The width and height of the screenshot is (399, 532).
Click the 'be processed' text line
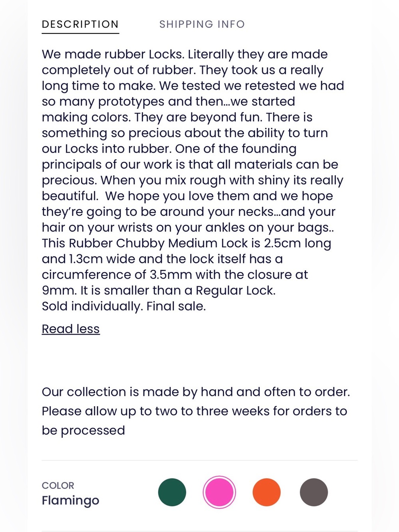(x=83, y=430)
